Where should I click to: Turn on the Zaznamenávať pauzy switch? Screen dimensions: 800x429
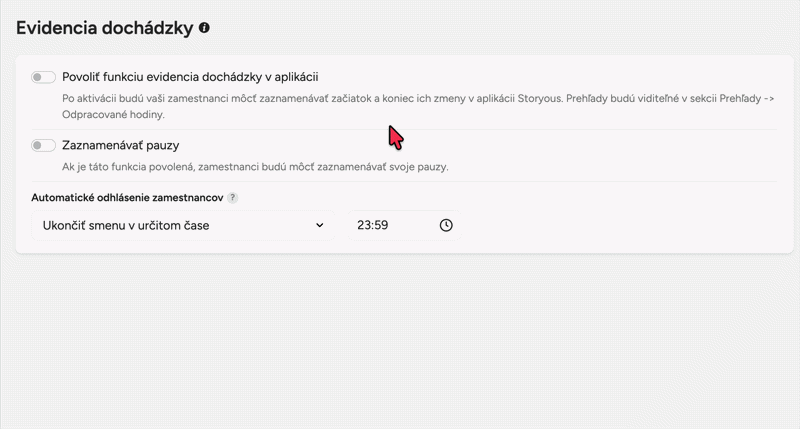pyautogui.click(x=43, y=146)
